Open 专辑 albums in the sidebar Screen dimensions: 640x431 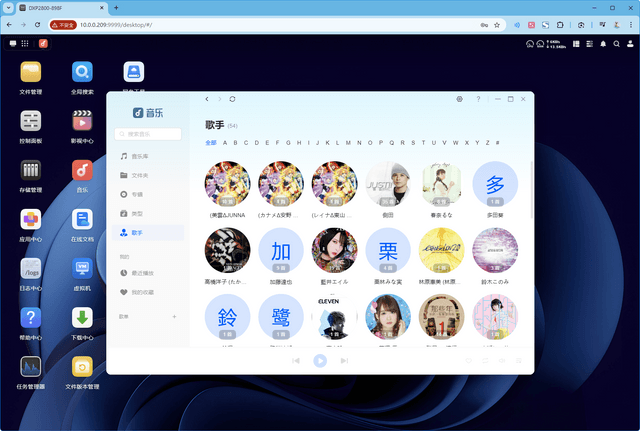148,194
